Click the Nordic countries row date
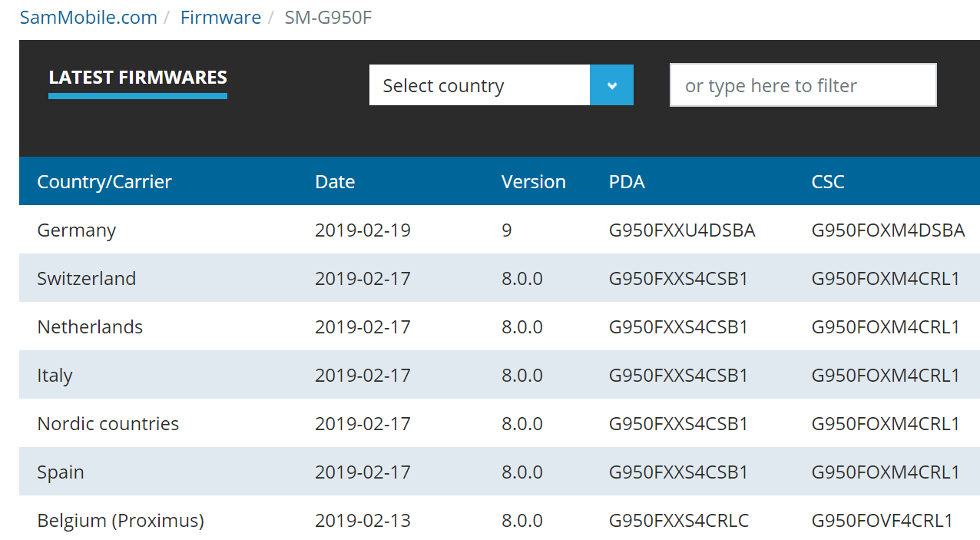The width and height of the screenshot is (980, 540). (x=363, y=424)
